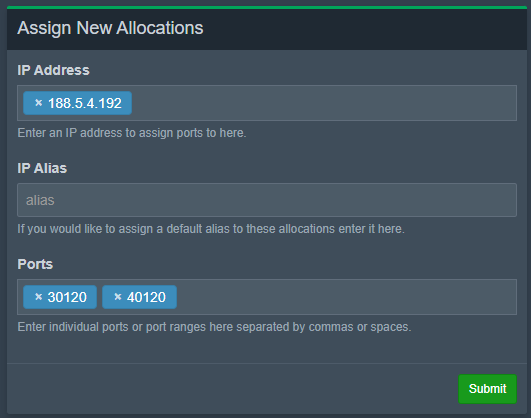Remove the 188.5.4.192 IP address tag
This screenshot has width=531, height=418.
tap(39, 103)
